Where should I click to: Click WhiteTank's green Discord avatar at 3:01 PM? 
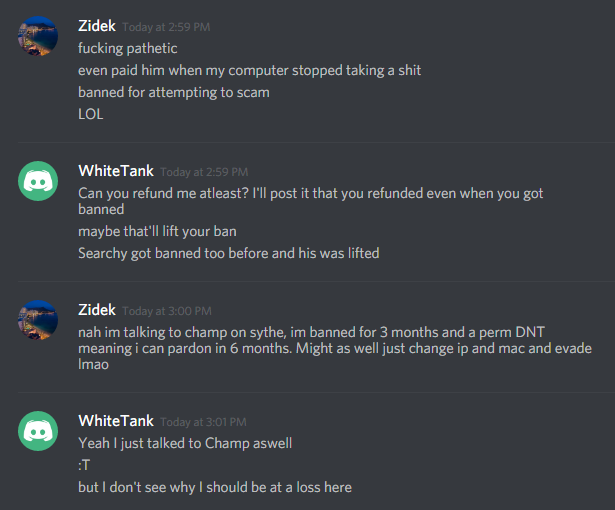coord(38,431)
